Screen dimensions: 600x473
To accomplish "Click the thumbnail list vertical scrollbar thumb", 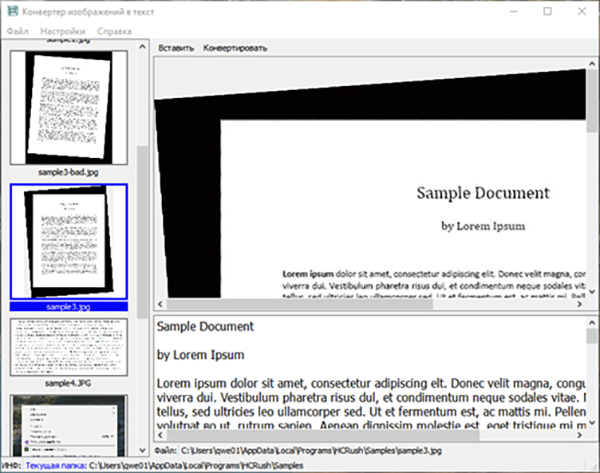I will tap(142, 232).
